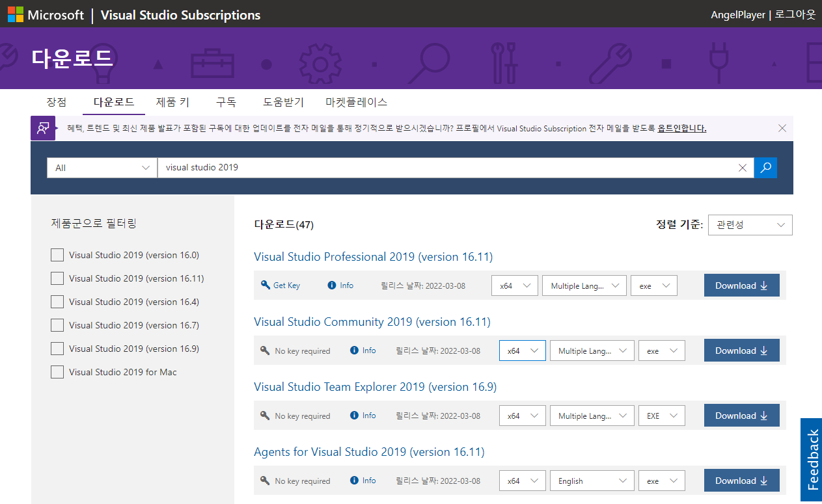Check Visual Studio 2019 (version 16.9) filter
This screenshot has width=822, height=504.
tap(57, 349)
